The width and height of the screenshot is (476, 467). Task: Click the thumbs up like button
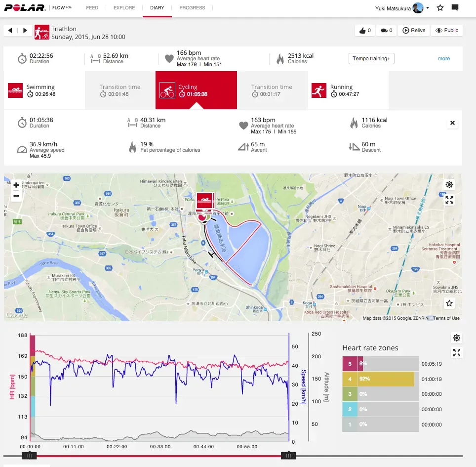(365, 30)
